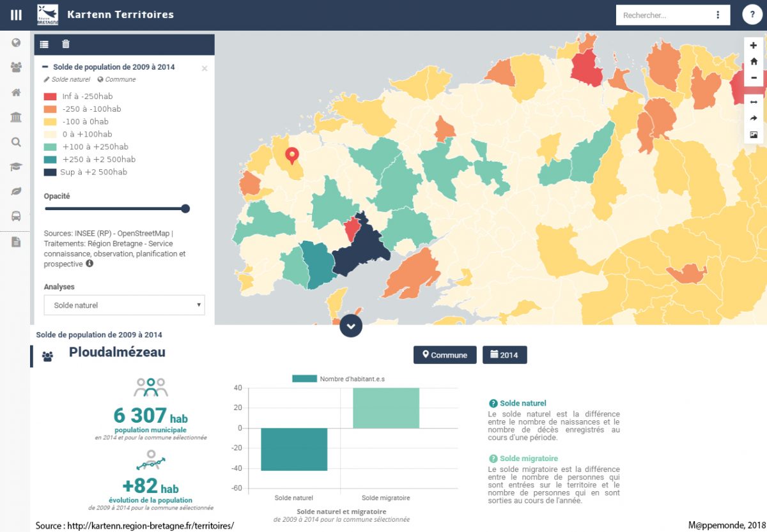Open the population theme (people icon) in sidebar
Screen dimensions: 767x532
click(16, 67)
